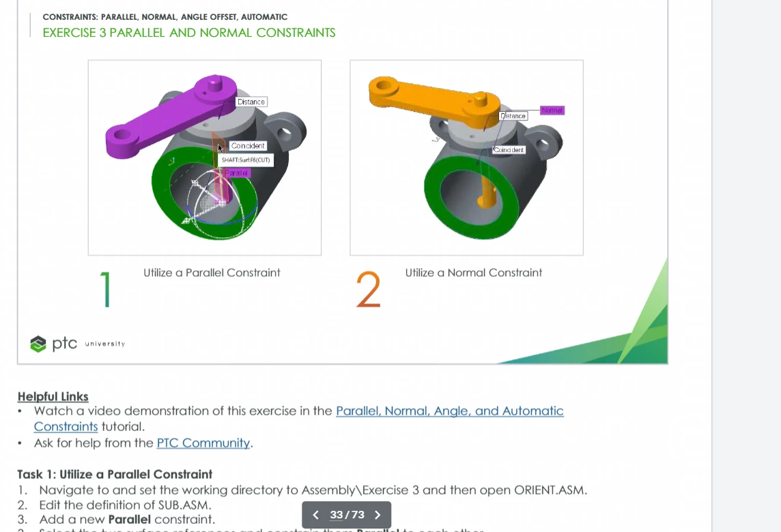The width and height of the screenshot is (781, 532).
Task: Open Parallel, Normal, Angle, and Automatic link
Action: point(450,411)
